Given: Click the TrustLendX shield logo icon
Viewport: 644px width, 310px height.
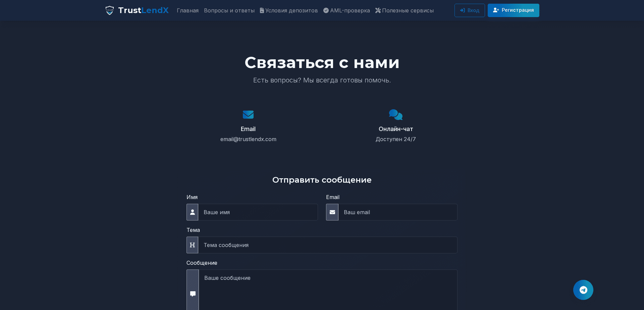Looking at the screenshot, I should pyautogui.click(x=110, y=10).
